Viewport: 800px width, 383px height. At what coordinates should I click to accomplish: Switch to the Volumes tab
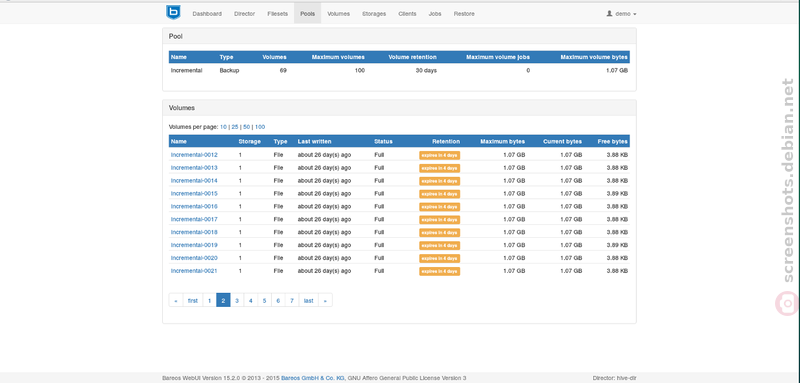pos(339,14)
